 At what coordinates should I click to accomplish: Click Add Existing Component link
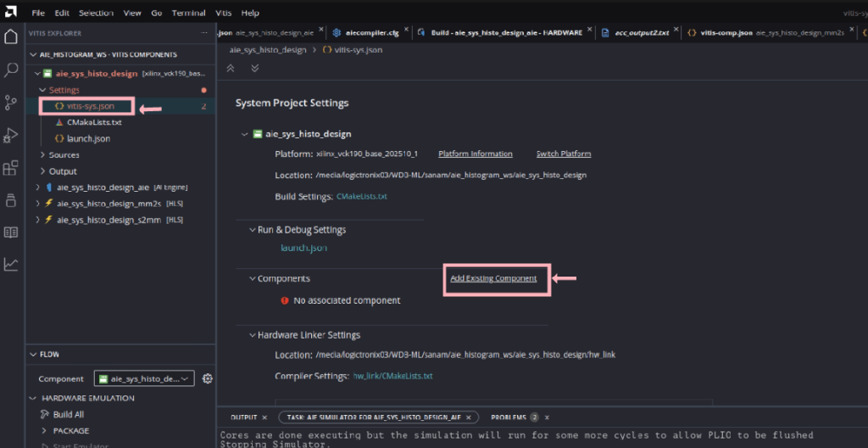(493, 278)
